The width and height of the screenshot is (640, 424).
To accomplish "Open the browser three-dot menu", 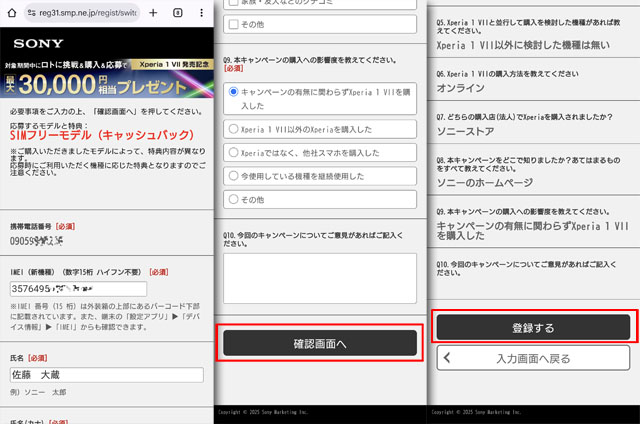I will point(201,13).
